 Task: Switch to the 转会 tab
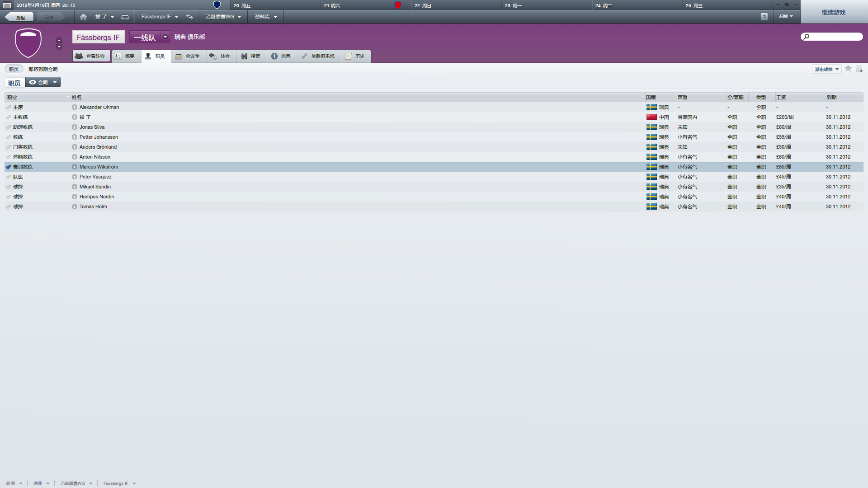pos(220,56)
